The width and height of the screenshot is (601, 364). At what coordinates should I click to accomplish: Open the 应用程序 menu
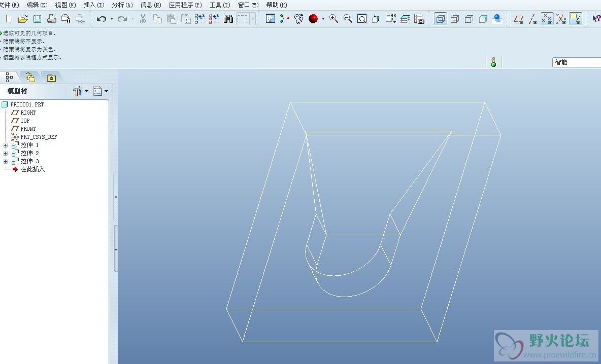click(185, 5)
